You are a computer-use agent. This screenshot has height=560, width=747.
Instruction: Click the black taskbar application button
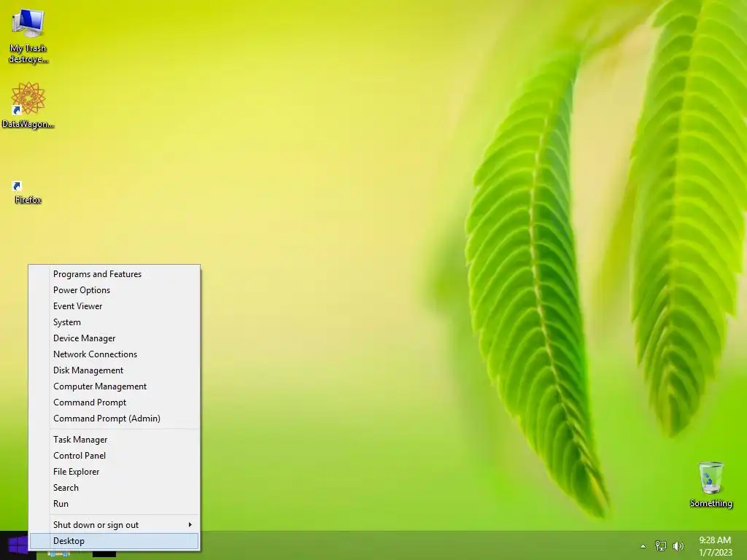tap(104, 554)
